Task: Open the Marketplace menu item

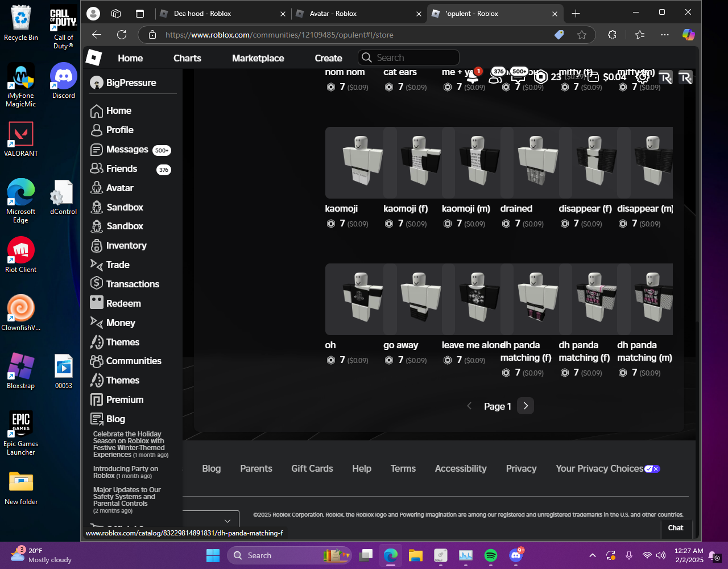Action: coord(258,58)
